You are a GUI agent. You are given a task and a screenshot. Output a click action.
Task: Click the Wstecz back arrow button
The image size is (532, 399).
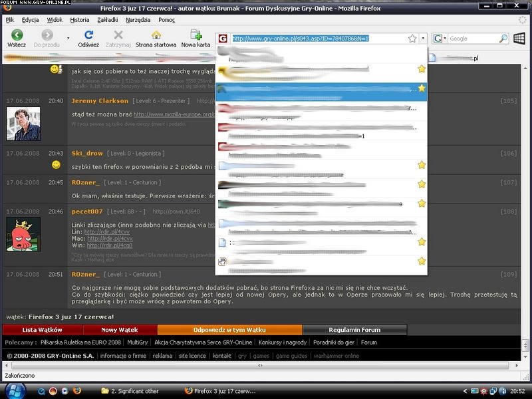coord(17,35)
